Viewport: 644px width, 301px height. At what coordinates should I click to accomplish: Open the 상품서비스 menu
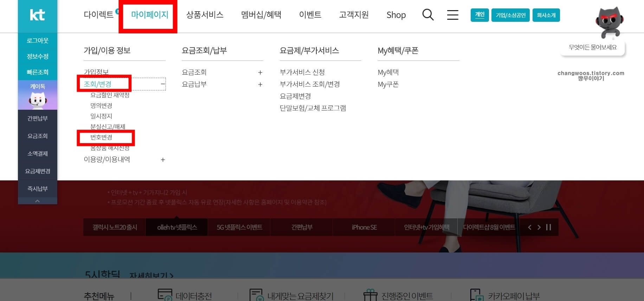[x=205, y=15]
